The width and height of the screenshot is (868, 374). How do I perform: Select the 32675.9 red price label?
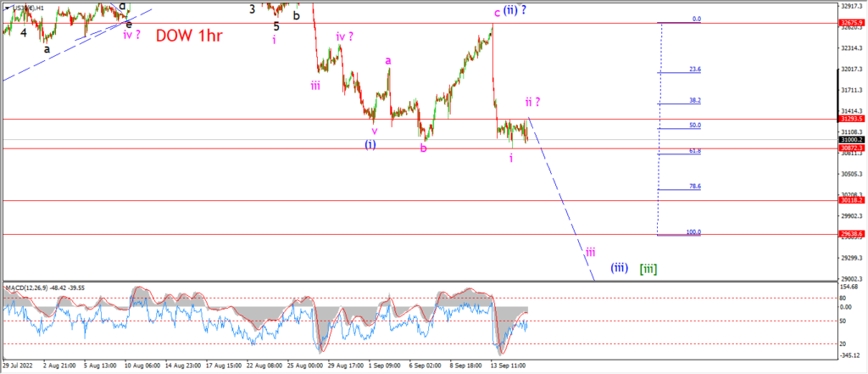(852, 23)
